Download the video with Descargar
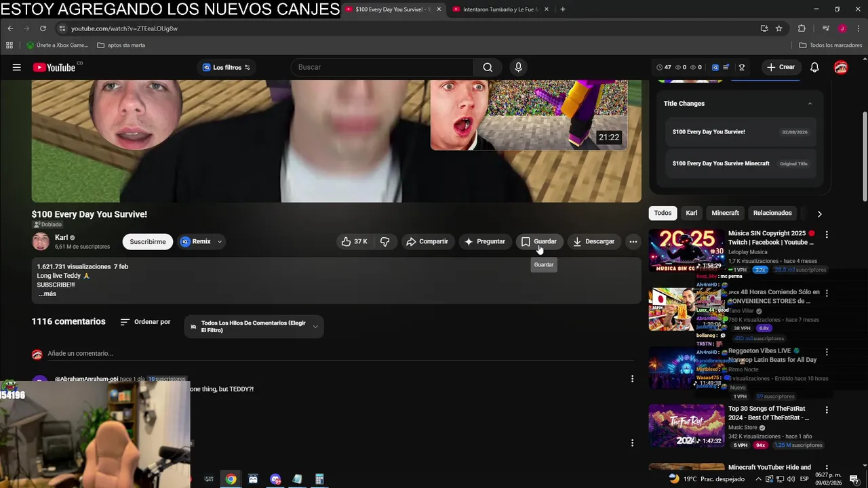This screenshot has width=868, height=488. tap(594, 241)
